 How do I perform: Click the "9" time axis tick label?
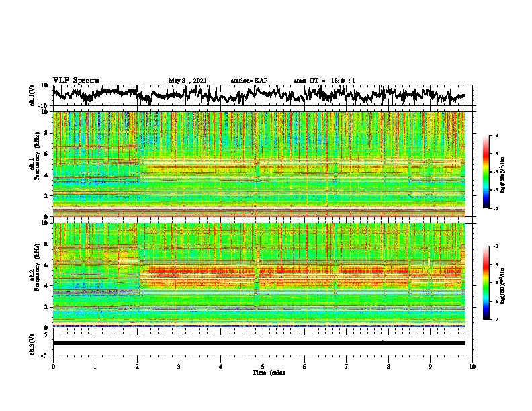pyautogui.click(x=430, y=367)
